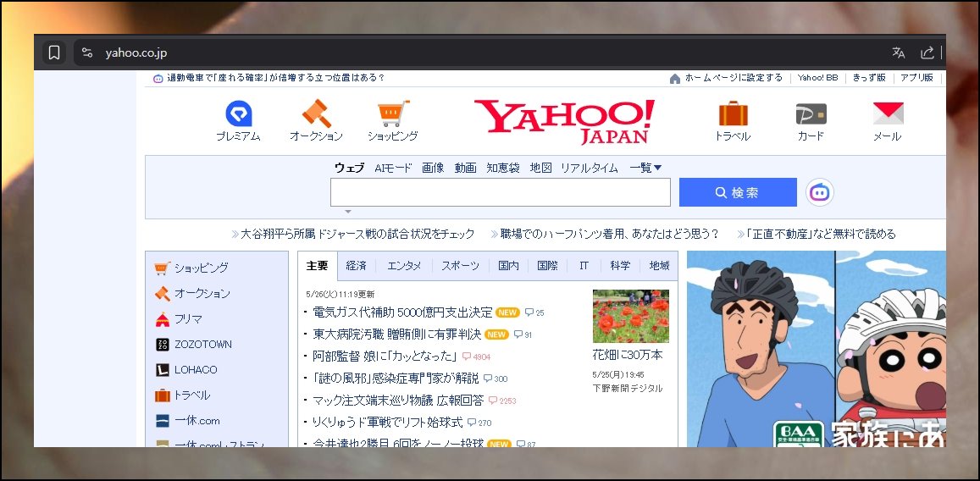Open the きっず版 link
Screen dimensions: 980x481
[869, 78]
